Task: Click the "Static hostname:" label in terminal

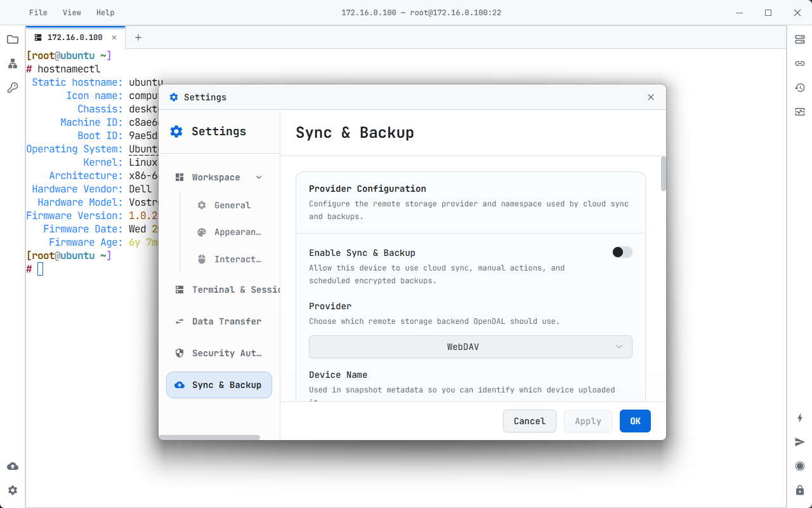Action: coord(77,83)
